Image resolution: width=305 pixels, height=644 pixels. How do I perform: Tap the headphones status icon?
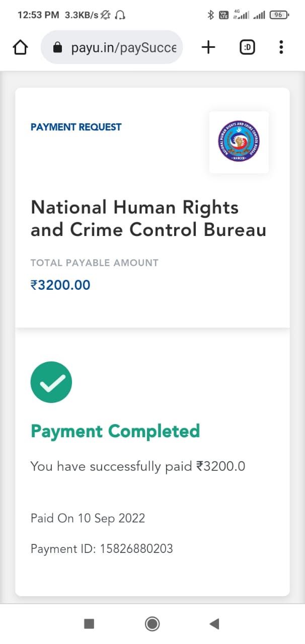(120, 15)
